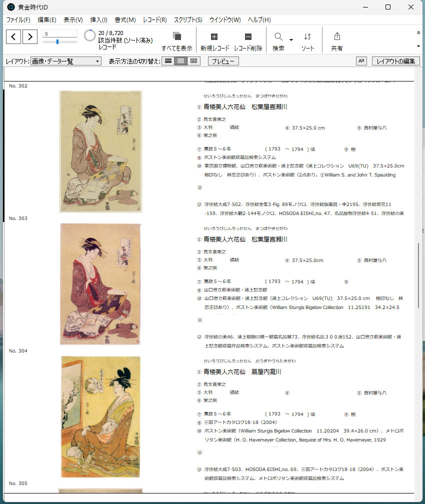Select the No. 304 print thumbnail
The height and width of the screenshot is (504, 425).
point(100,416)
